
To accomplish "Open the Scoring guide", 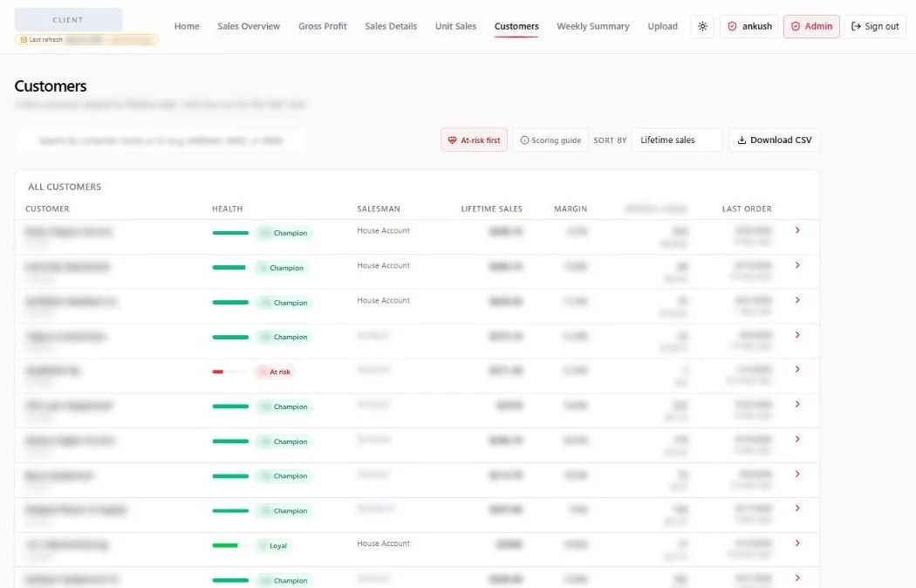I will [x=550, y=140].
